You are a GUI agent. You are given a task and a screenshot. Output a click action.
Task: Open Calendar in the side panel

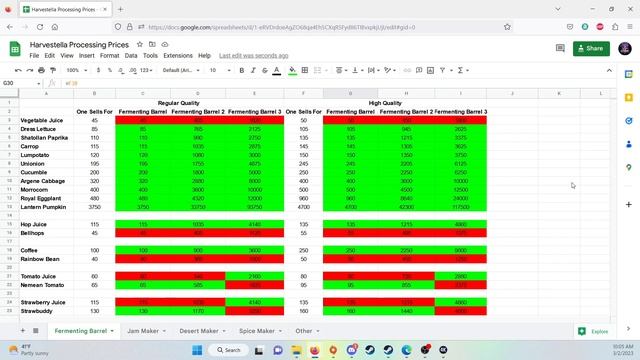coord(629,74)
